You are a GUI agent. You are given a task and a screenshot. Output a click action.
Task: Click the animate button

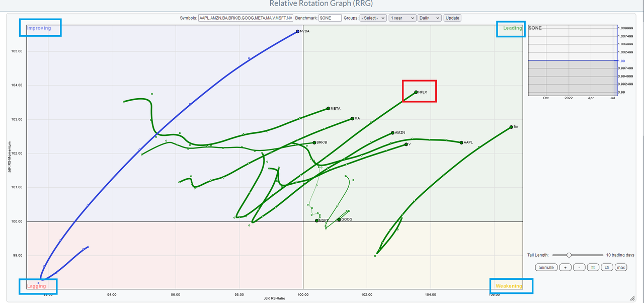(546, 267)
